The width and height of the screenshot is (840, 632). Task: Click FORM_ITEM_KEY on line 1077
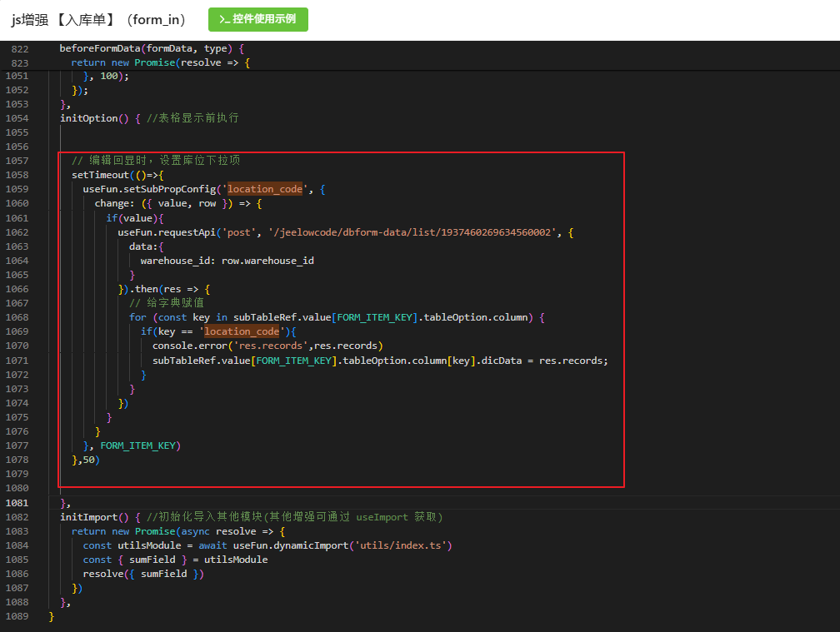pyautogui.click(x=137, y=445)
